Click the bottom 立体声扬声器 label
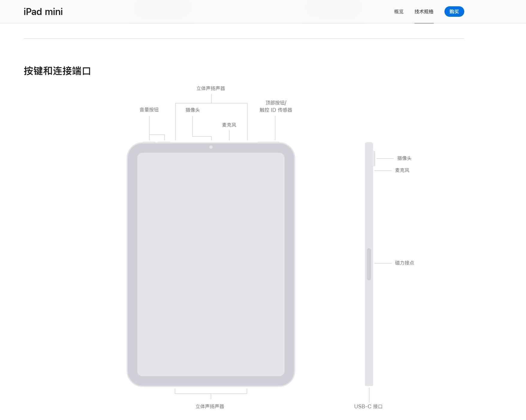Image resolution: width=526 pixels, height=420 pixels. click(x=210, y=407)
